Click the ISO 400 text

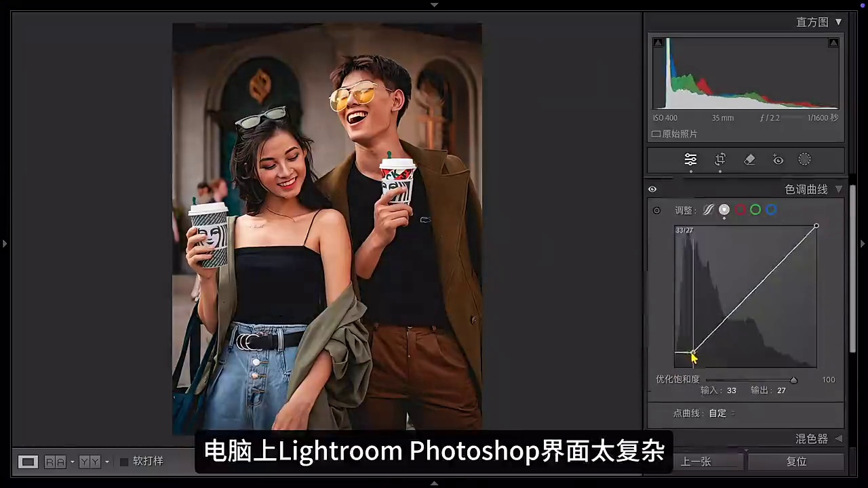point(665,118)
